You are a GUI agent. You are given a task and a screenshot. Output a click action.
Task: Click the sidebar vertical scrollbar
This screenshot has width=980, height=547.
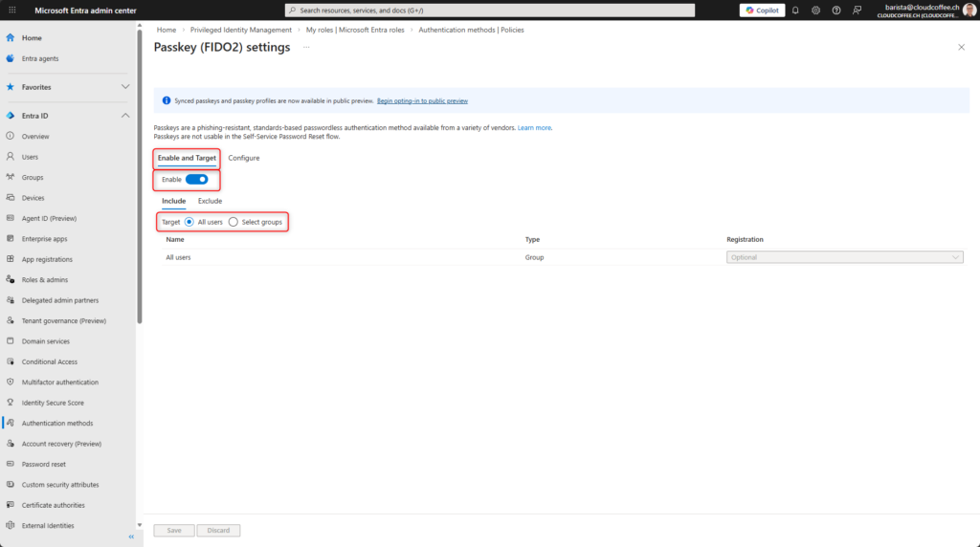(x=140, y=177)
